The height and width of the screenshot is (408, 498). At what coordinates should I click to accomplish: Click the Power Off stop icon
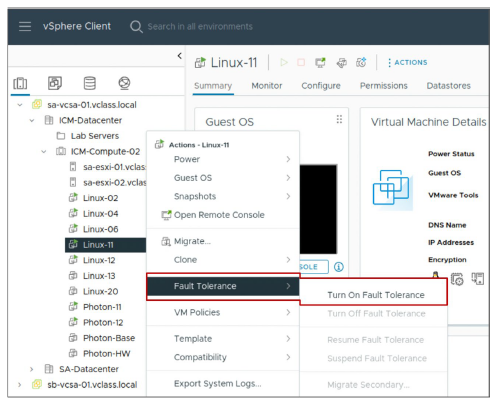(x=301, y=62)
